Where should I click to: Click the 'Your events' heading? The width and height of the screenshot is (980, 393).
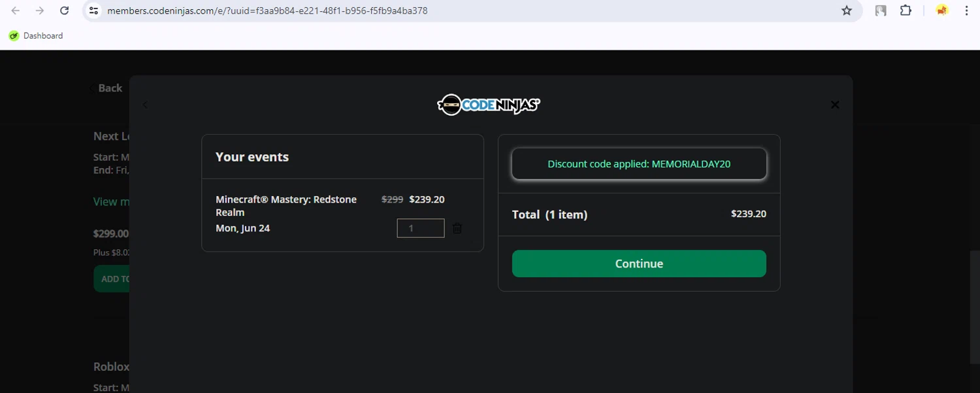pyautogui.click(x=252, y=157)
